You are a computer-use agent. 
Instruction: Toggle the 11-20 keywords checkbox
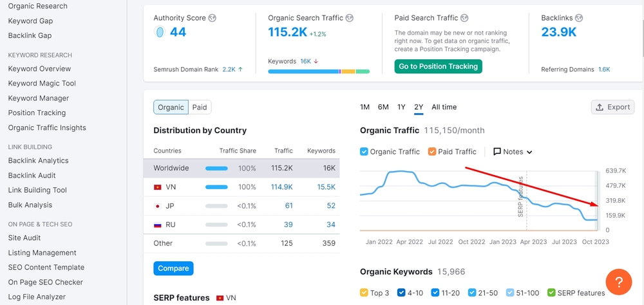point(435,293)
